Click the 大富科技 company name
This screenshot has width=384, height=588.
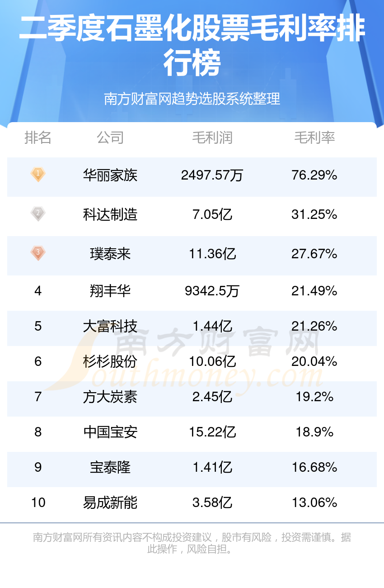pos(110,326)
